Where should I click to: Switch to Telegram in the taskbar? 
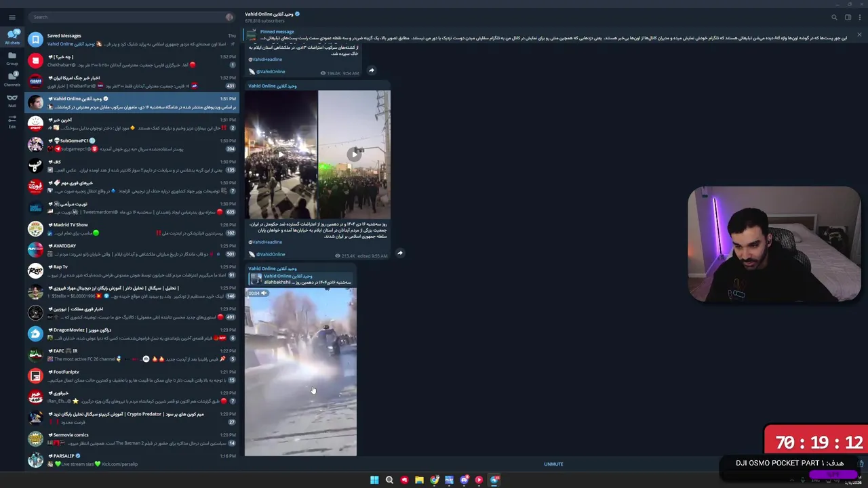494,480
